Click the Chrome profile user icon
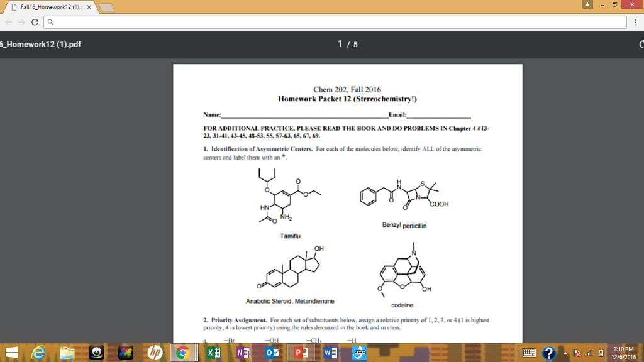The width and height of the screenshot is (644, 362). coord(587,4)
